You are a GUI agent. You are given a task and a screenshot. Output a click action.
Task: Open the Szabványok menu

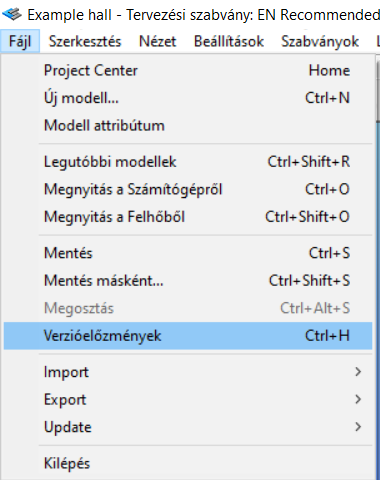click(320, 41)
